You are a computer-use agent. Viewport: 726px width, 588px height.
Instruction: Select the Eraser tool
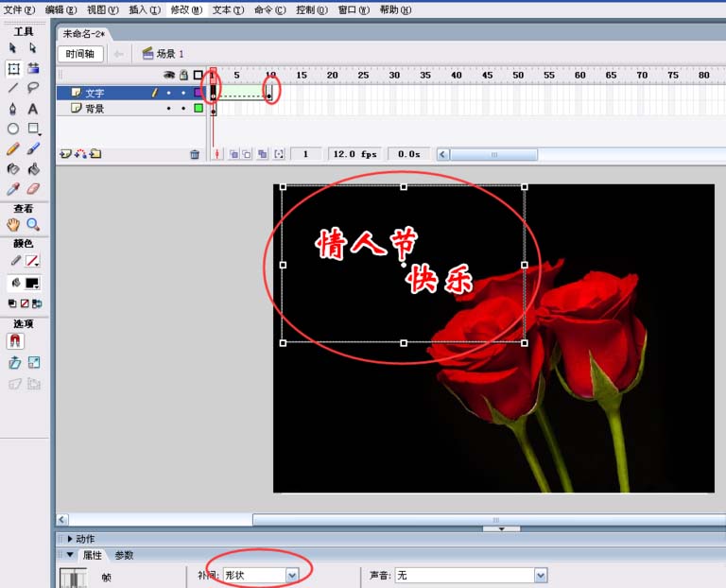click(x=33, y=189)
